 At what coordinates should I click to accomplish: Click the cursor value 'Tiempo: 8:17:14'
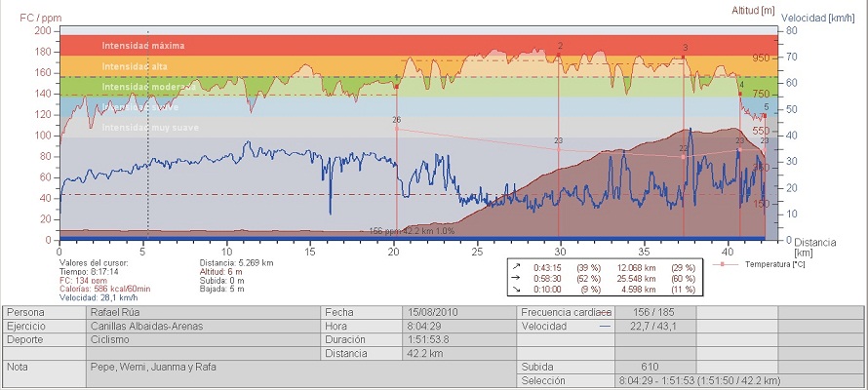click(x=87, y=272)
